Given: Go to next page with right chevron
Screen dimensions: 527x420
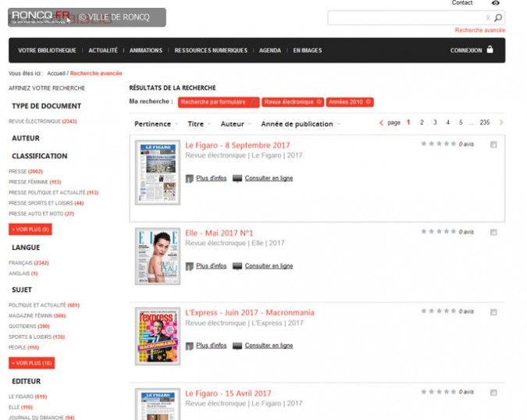Looking at the screenshot, I should point(501,123).
